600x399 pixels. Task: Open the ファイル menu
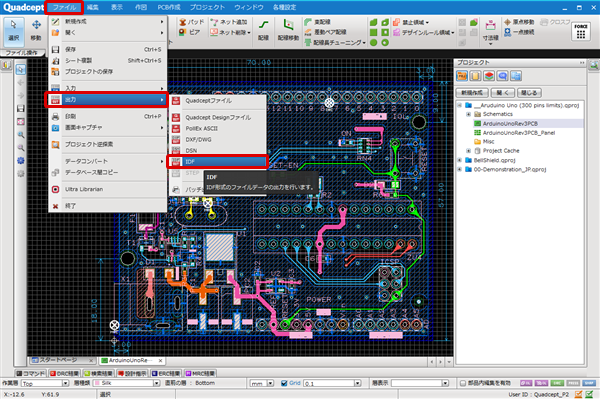pyautogui.click(x=64, y=7)
